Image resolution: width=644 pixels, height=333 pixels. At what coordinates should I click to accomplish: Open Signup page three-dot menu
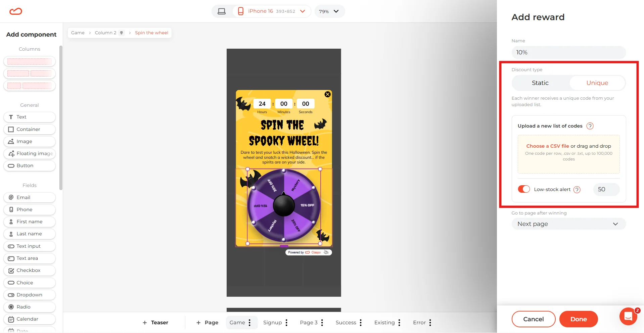[x=286, y=323]
